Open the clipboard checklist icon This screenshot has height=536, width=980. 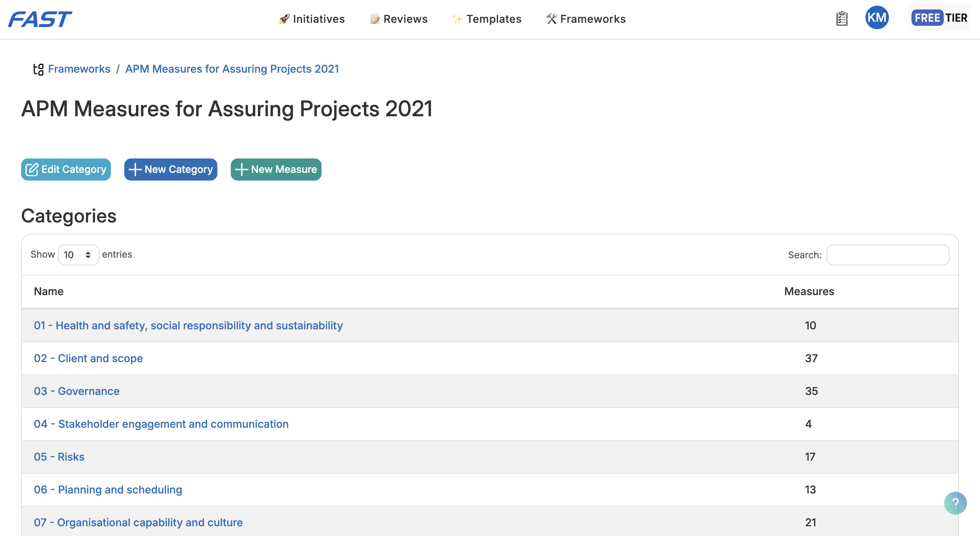click(842, 19)
